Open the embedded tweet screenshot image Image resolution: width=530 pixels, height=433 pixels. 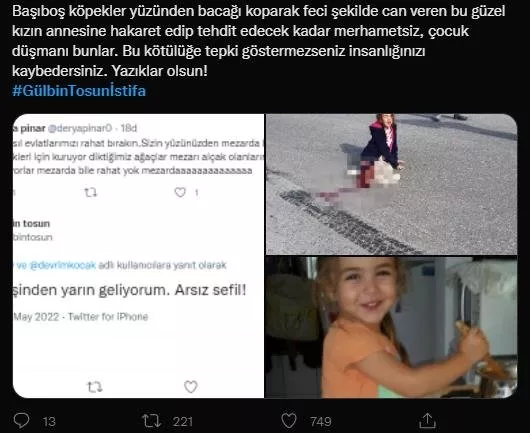(x=138, y=256)
